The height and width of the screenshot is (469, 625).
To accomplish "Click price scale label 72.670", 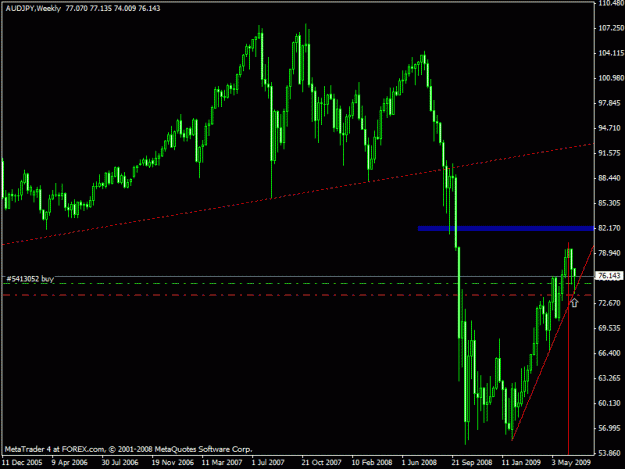I will pyautogui.click(x=609, y=303).
